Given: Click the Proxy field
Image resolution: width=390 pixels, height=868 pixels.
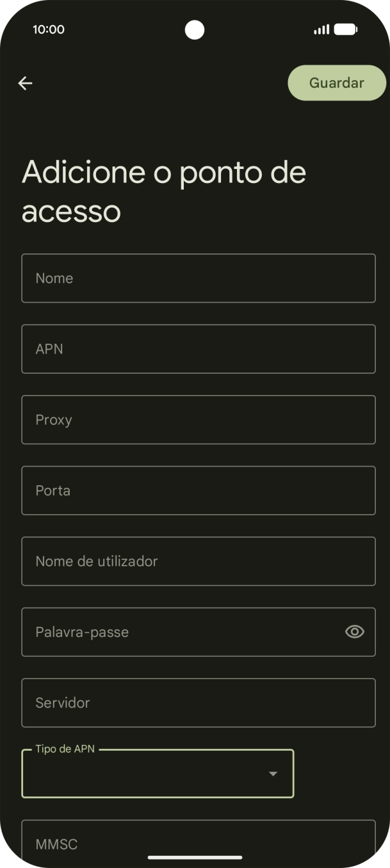Looking at the screenshot, I should pyautogui.click(x=199, y=419).
